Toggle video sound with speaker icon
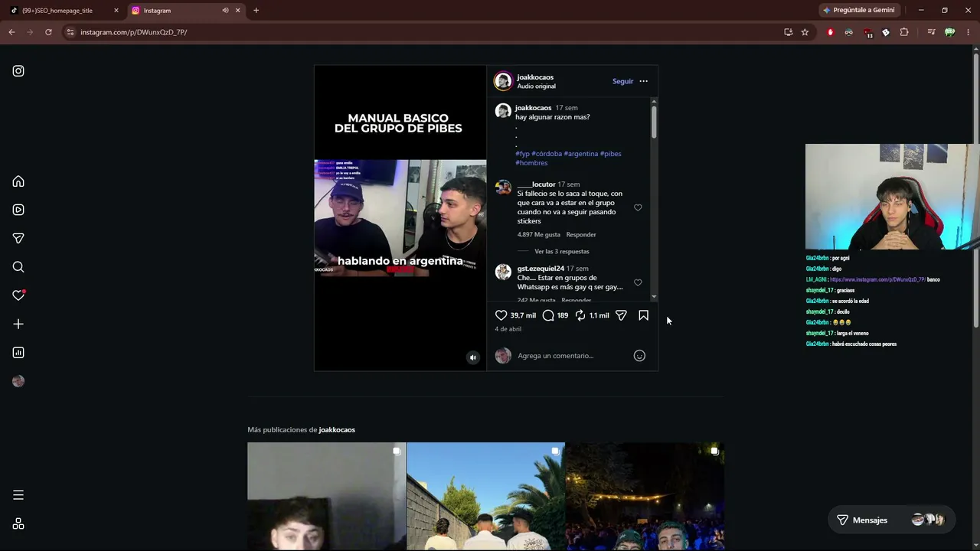 (x=472, y=357)
